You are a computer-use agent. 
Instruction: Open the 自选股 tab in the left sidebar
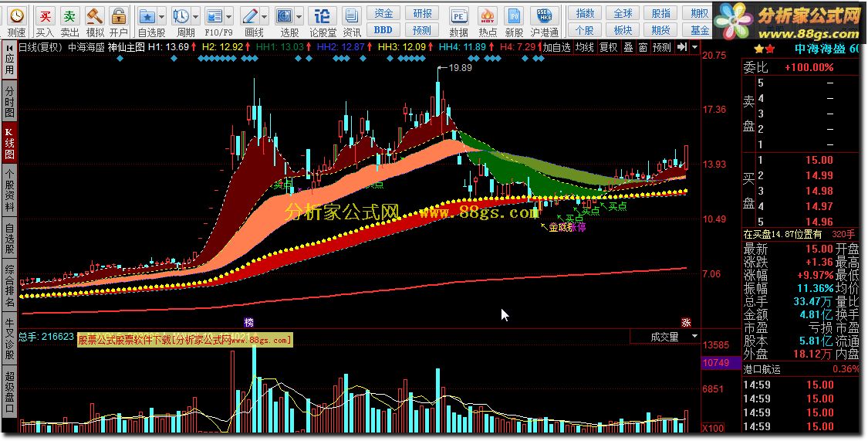pyautogui.click(x=9, y=238)
